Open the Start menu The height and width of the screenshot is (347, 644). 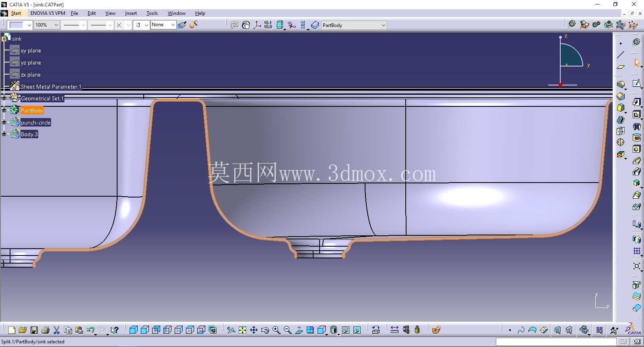16,13
